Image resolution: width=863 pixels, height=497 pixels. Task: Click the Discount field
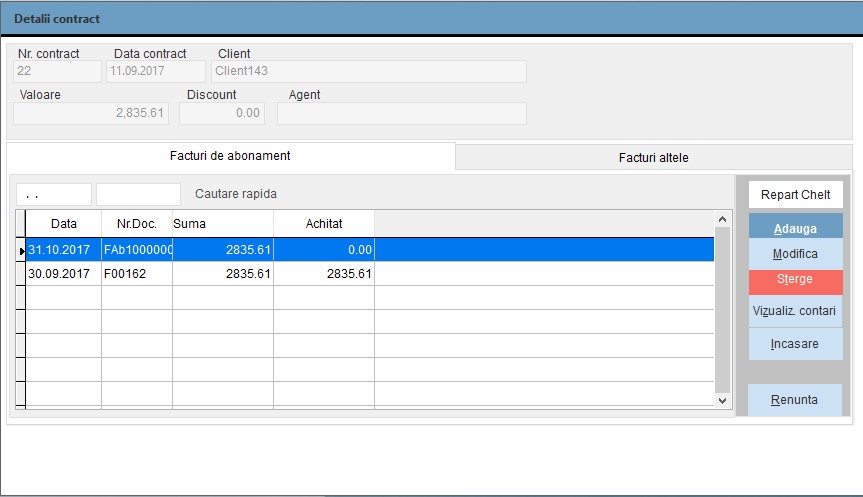222,113
